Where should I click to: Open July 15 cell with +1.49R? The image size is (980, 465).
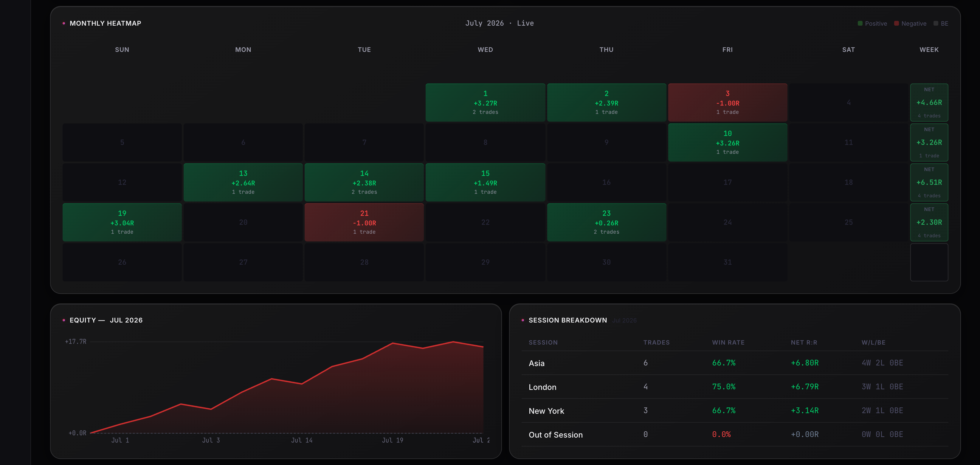(x=485, y=182)
